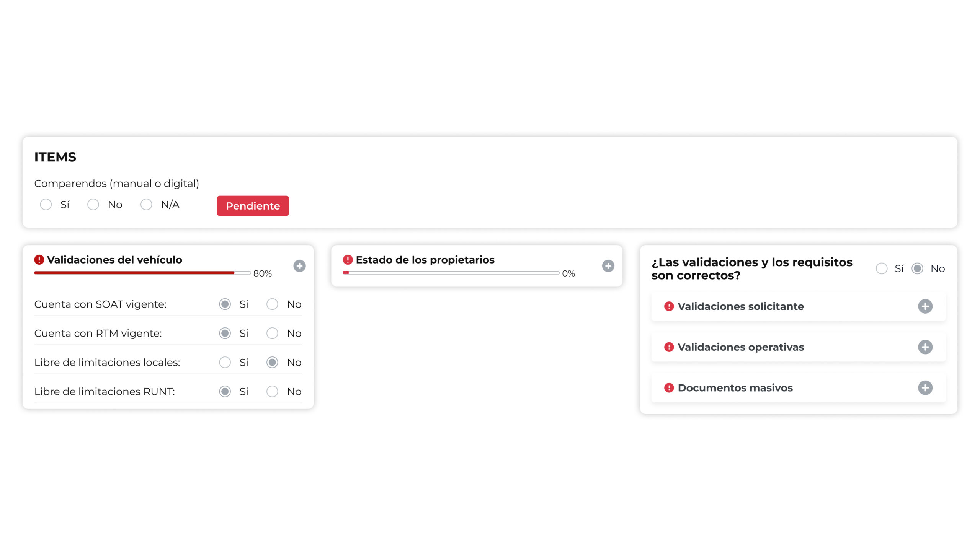Viewport: 980px width, 550px height.
Task: Expand Estado de los propietarios section
Action: pyautogui.click(x=608, y=266)
